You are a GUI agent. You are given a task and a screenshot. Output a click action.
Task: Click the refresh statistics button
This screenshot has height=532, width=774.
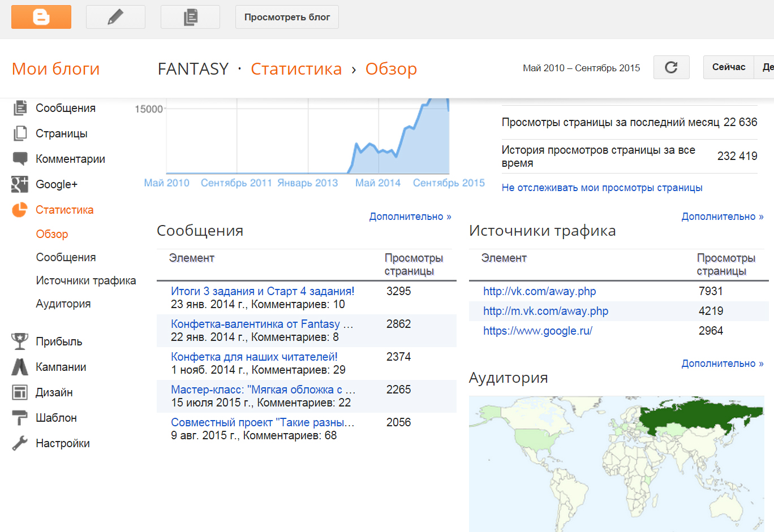671,67
